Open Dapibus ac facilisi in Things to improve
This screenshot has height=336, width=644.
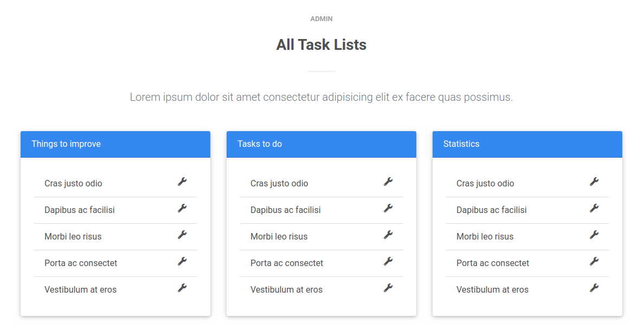pyautogui.click(x=80, y=210)
